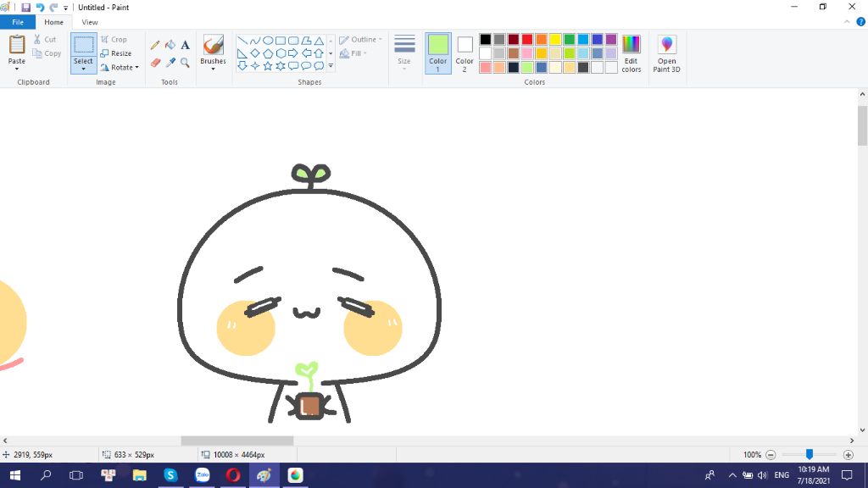This screenshot has width=868, height=488.
Task: Select the Eraser tool
Action: pyautogui.click(x=156, y=63)
